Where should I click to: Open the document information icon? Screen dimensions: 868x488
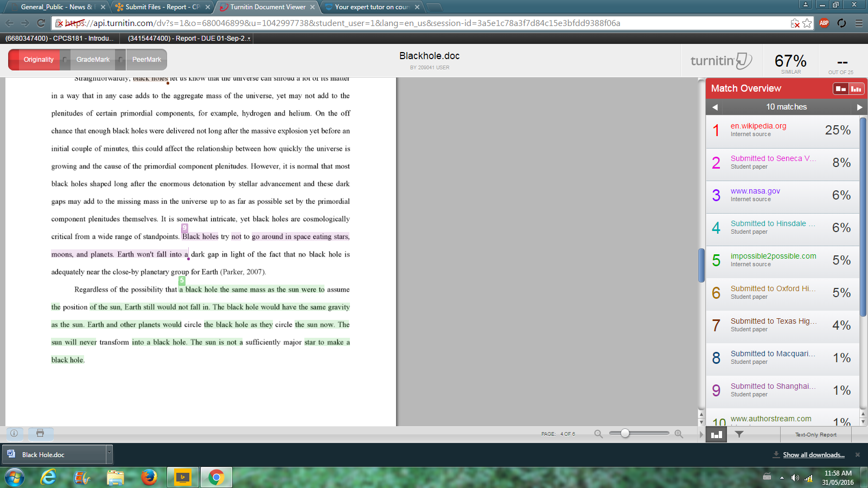click(14, 433)
